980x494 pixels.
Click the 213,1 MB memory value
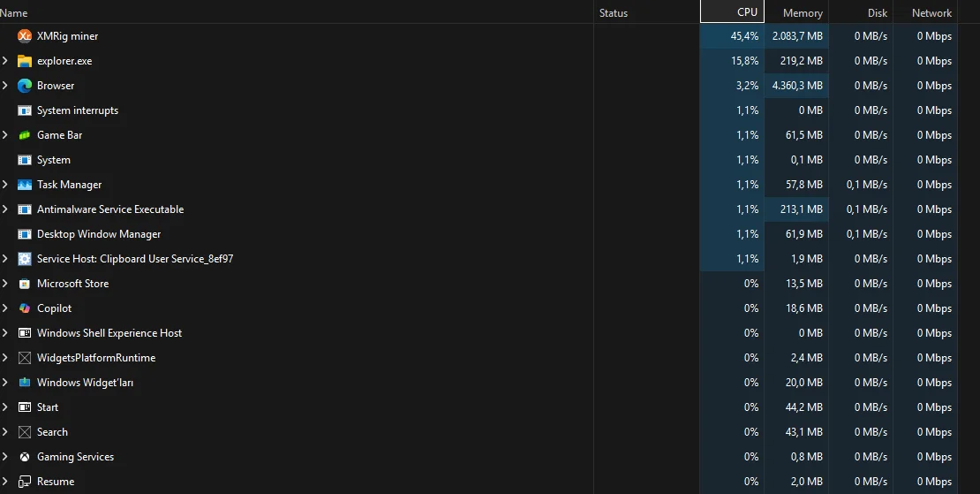pyautogui.click(x=802, y=209)
